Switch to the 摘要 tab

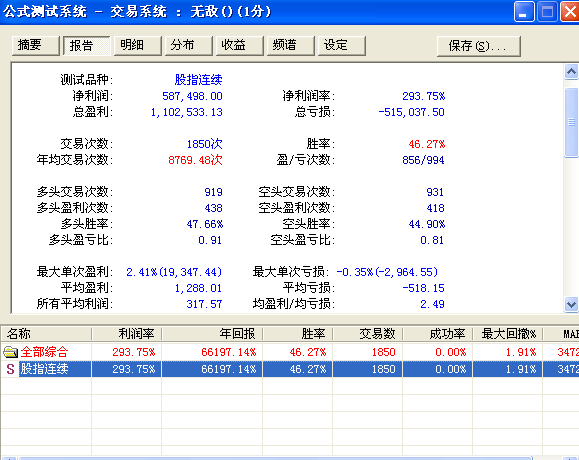pyautogui.click(x=35, y=46)
